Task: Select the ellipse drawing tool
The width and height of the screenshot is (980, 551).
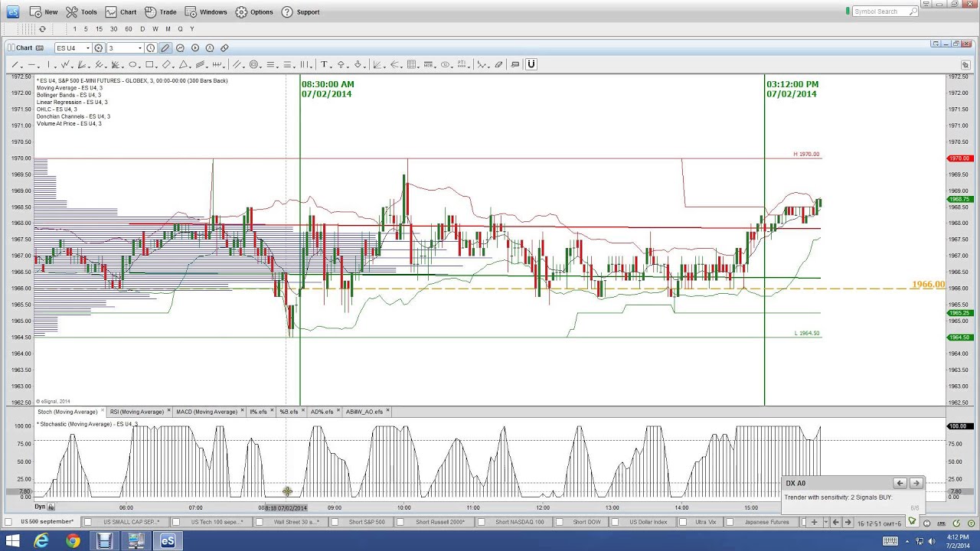Action: (x=132, y=65)
